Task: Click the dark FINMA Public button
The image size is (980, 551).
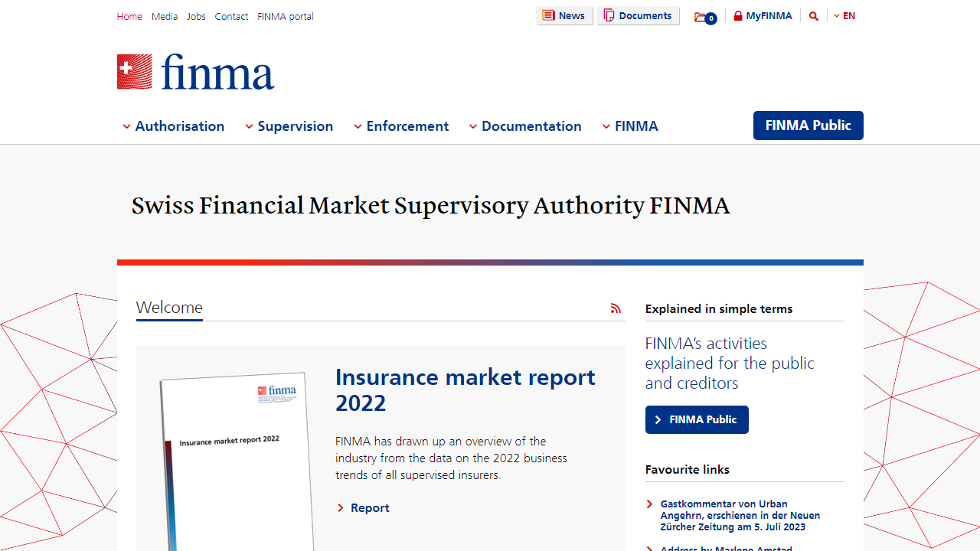Action: point(808,125)
